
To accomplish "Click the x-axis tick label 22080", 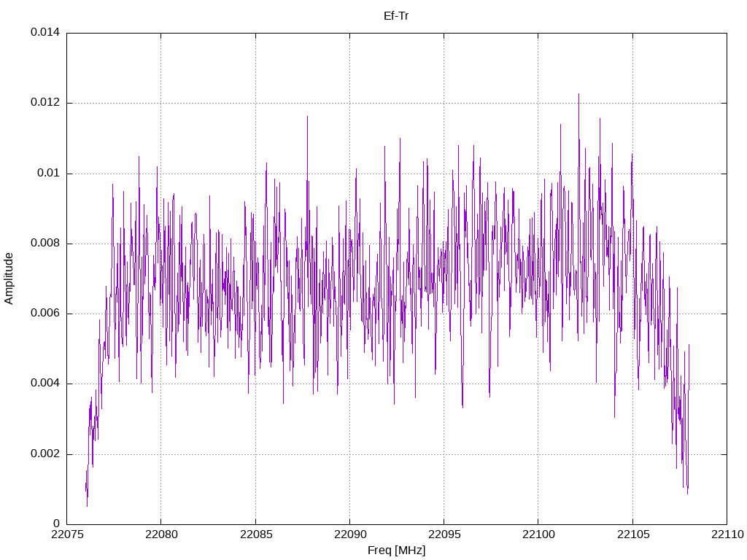I will point(161,534).
